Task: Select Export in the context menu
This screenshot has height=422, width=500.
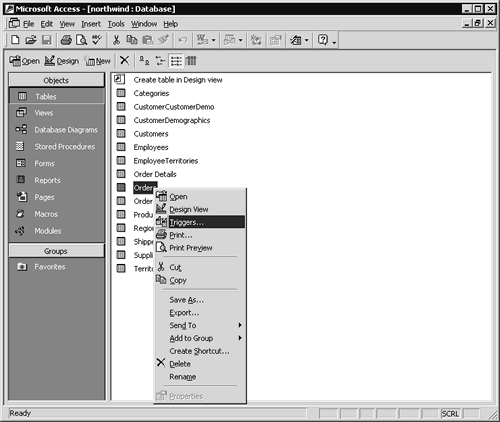Action: 200,313
